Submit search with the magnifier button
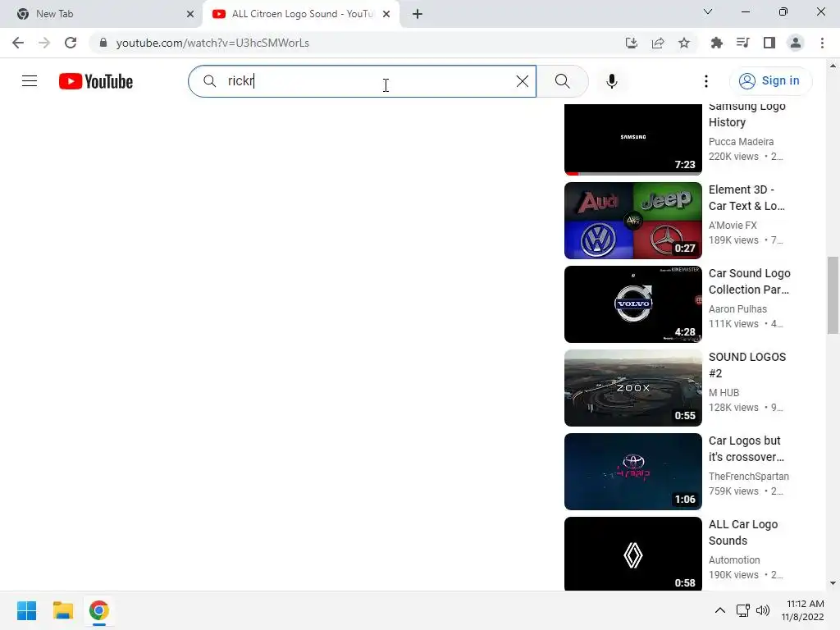Screen dimensions: 840x630 pos(562,81)
